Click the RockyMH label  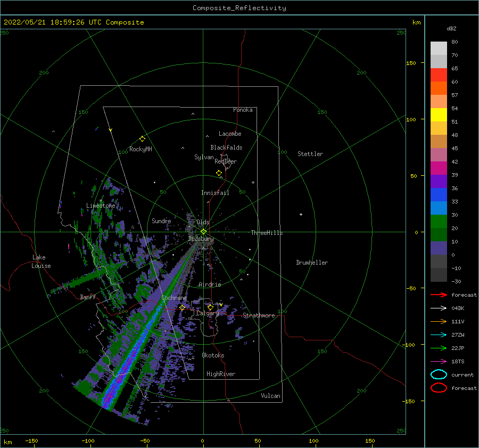pyautogui.click(x=141, y=149)
